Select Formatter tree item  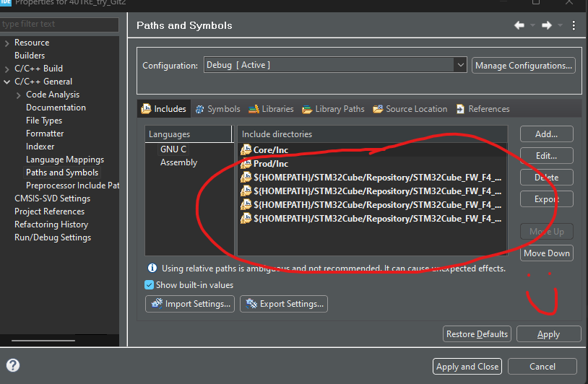pos(45,134)
